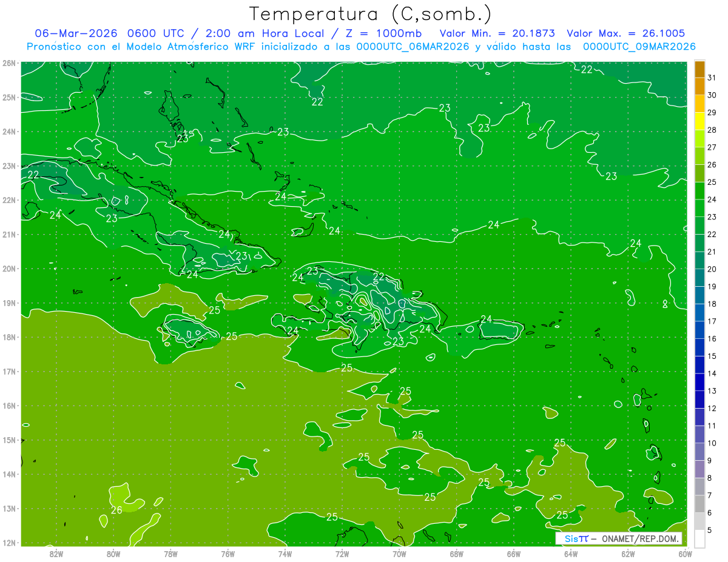Click the "68W" longitude axis label

456,554
